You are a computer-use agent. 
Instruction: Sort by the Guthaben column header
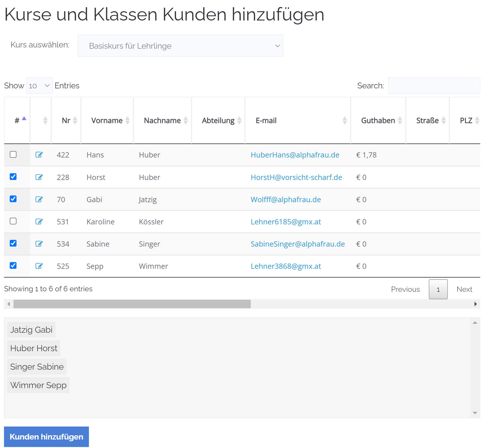(x=378, y=121)
